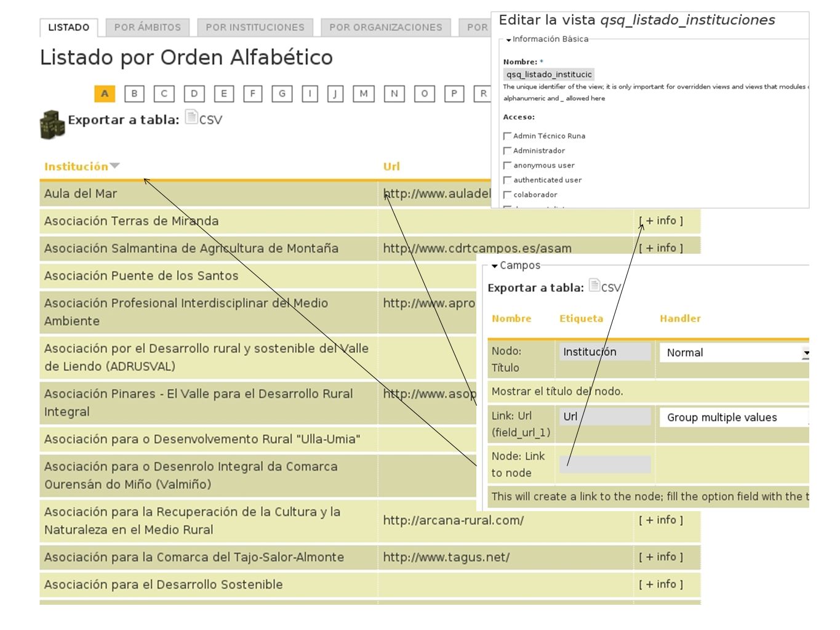Click Ourensán do Miño (Valmiño) entry

click(x=191, y=475)
